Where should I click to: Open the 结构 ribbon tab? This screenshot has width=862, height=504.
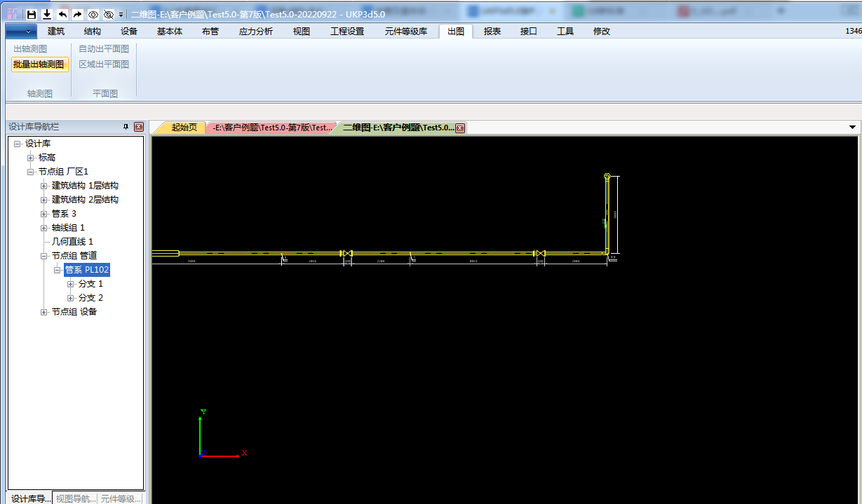tap(93, 31)
